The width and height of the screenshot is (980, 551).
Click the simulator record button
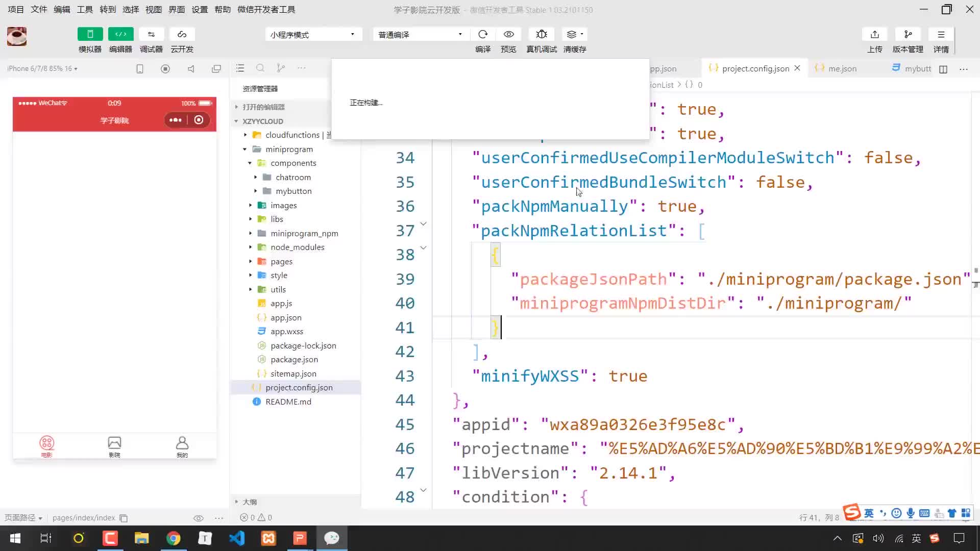(x=165, y=68)
